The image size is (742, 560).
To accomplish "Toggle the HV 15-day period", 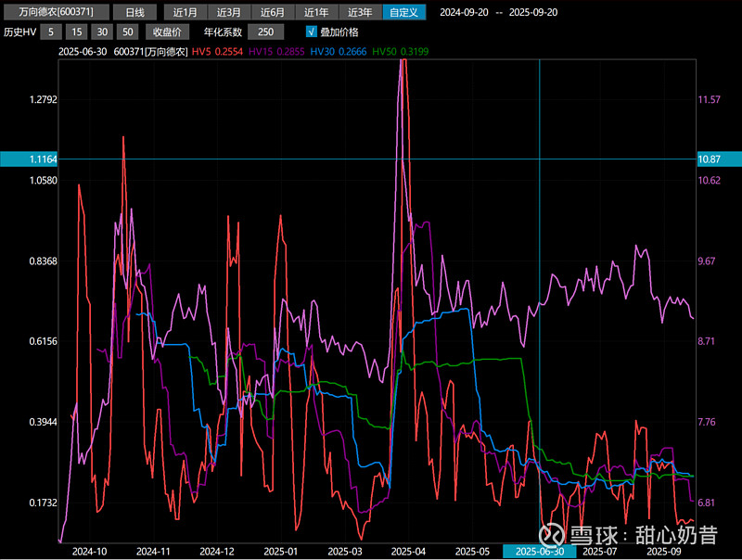I will coord(78,32).
